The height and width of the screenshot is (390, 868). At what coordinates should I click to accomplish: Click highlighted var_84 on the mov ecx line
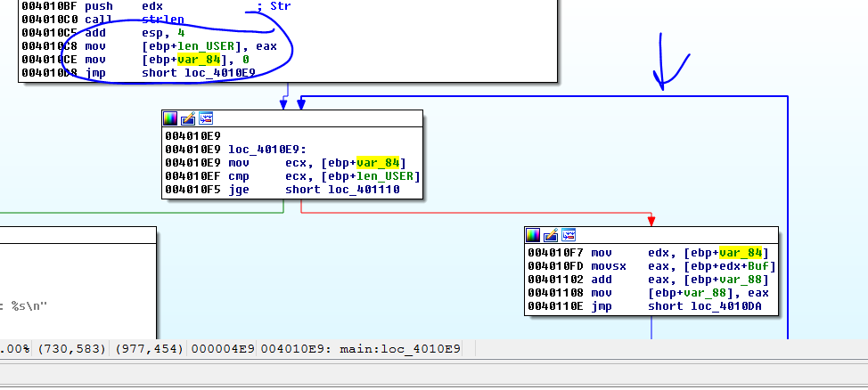pos(381,162)
